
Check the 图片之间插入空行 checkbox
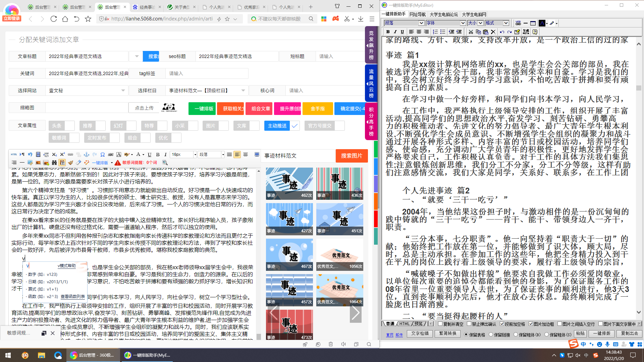pos(559,324)
